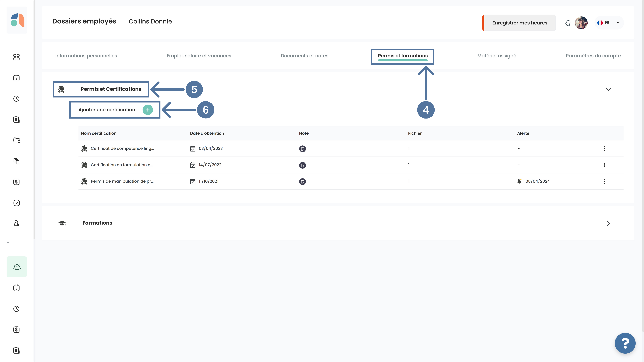The width and height of the screenshot is (644, 362).
Task: Click the Enregistrer mes heures button
Action: coord(519,23)
